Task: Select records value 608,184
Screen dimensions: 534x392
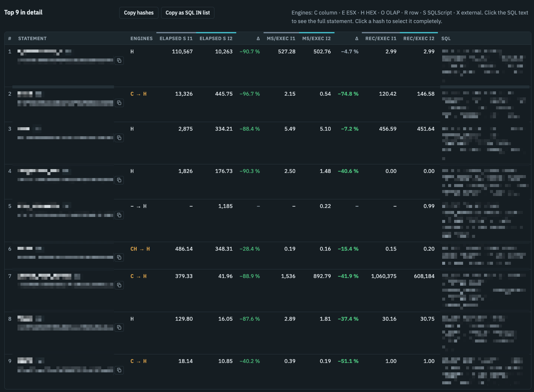Action: point(424,276)
